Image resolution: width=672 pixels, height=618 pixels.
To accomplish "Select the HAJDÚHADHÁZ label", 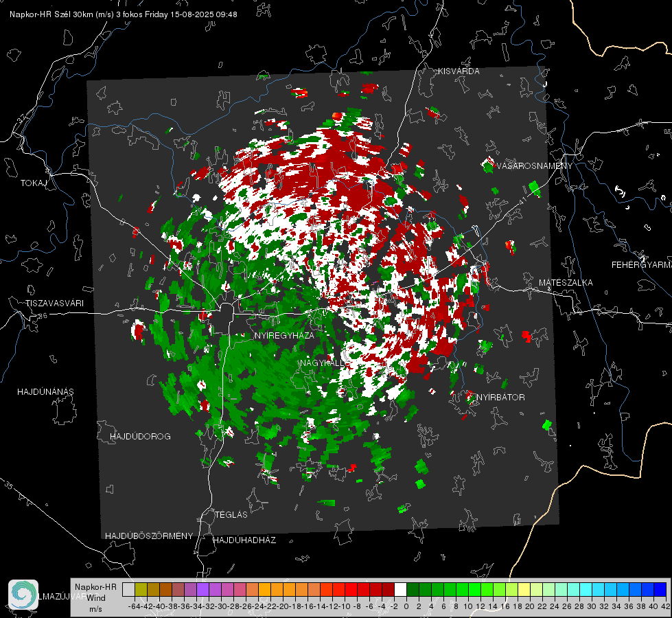I will coord(245,540).
